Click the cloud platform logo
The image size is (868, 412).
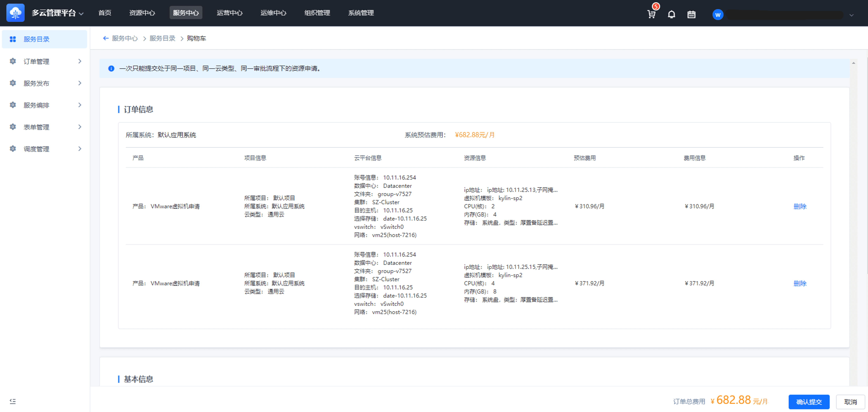16,13
